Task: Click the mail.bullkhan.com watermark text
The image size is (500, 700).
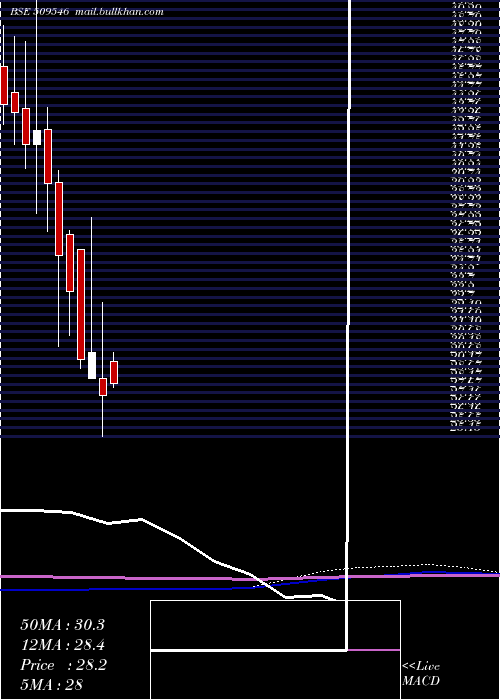Action: tap(119, 12)
